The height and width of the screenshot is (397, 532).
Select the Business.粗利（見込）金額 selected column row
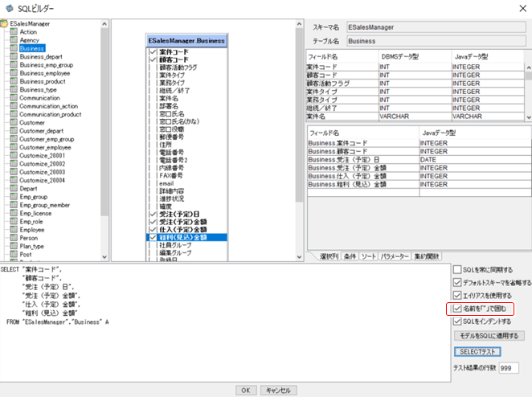(419, 184)
